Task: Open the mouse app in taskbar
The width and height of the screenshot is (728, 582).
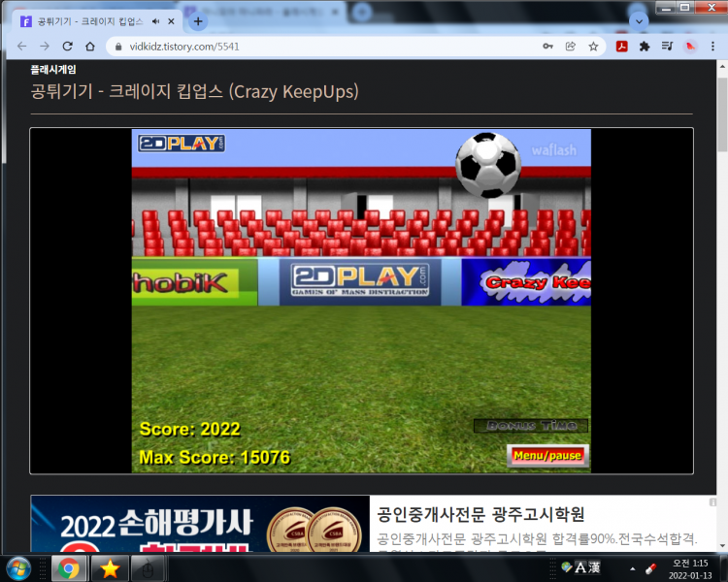Action: [x=148, y=568]
